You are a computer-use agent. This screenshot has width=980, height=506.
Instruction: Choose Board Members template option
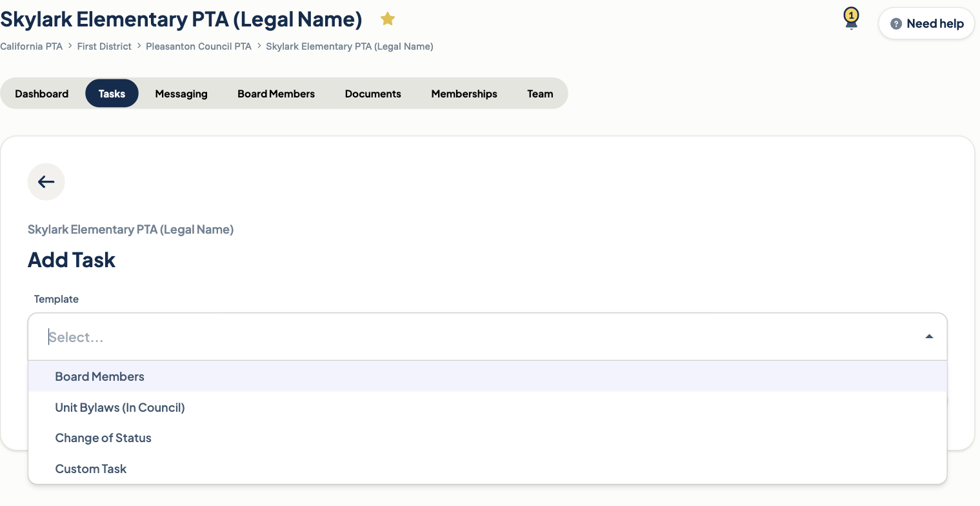pos(487,376)
